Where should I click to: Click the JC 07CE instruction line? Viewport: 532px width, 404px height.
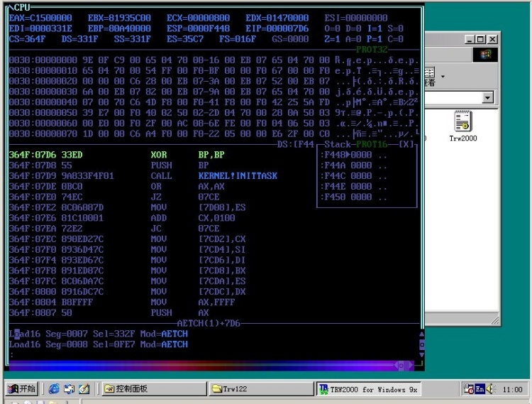[x=114, y=229]
